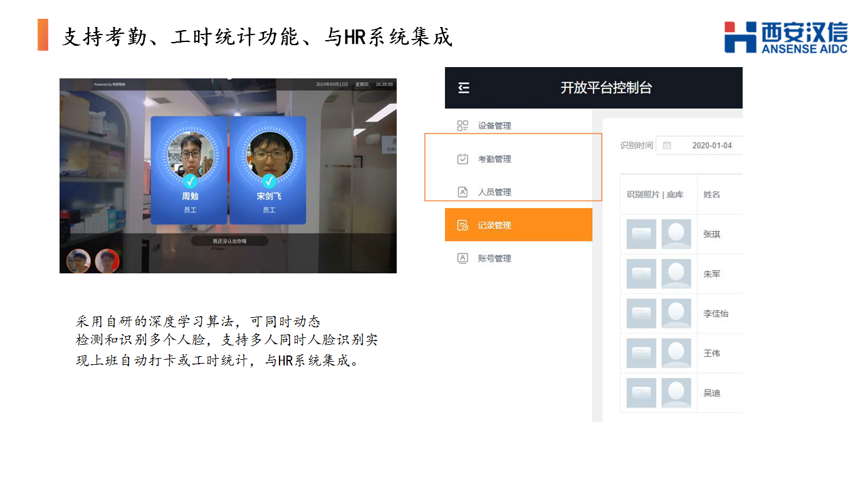Viewport: 868px width, 489px height.
Task: Click the 人员管理 person icon
Action: (x=463, y=192)
